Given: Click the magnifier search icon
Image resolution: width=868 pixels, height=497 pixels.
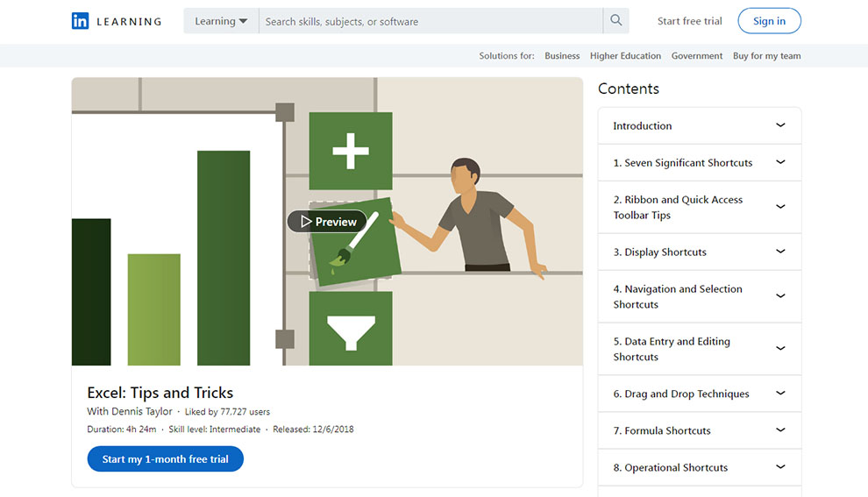Looking at the screenshot, I should coord(615,20).
